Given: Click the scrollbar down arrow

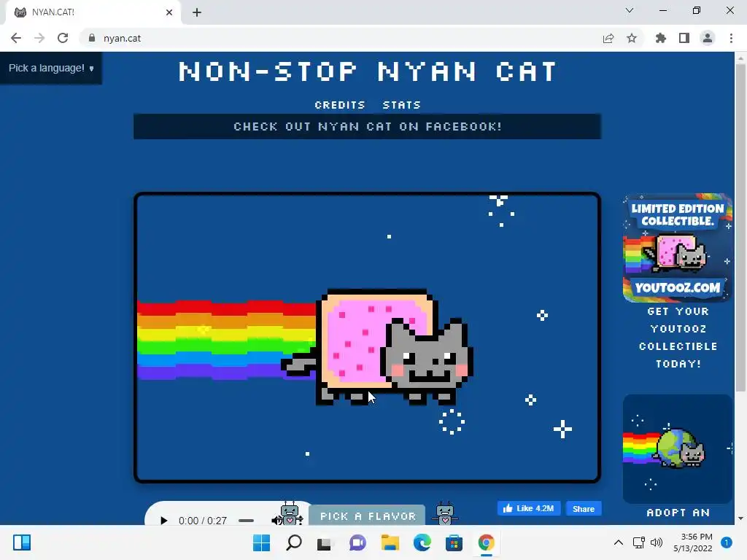Looking at the screenshot, I should (x=740, y=518).
